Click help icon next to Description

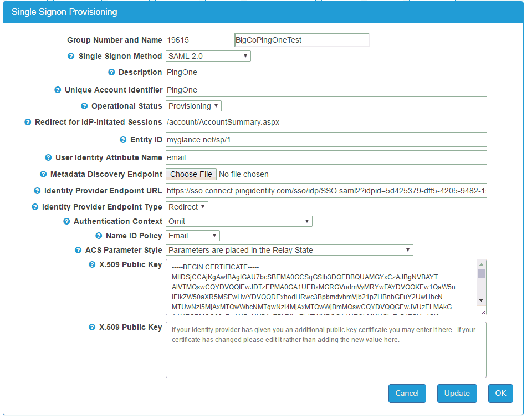111,73
